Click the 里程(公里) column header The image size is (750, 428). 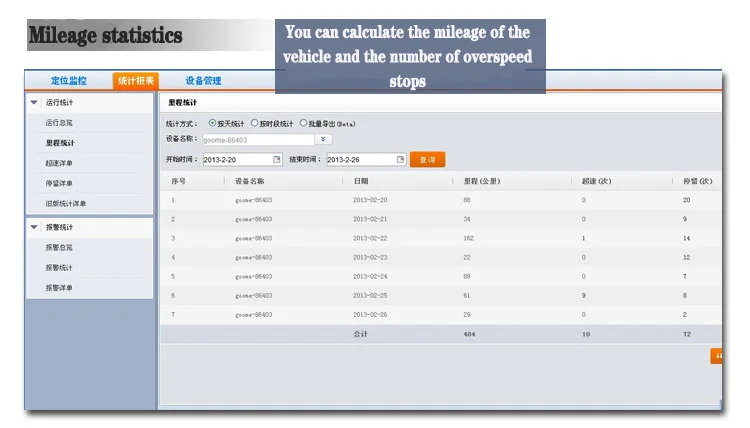point(482,181)
